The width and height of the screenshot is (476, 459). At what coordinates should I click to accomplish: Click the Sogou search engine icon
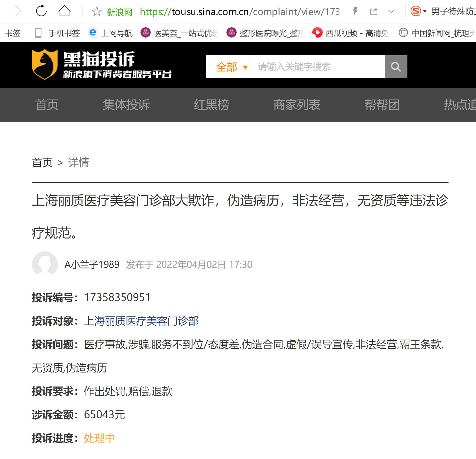416,11
